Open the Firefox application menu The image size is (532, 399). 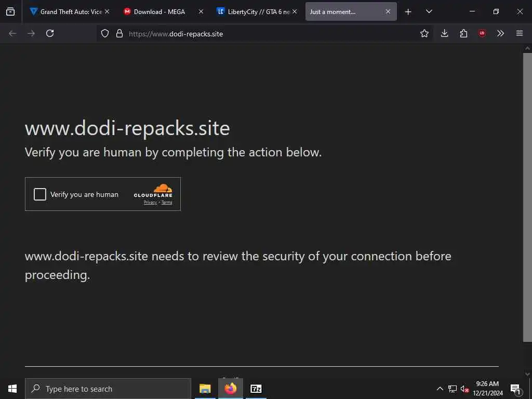coord(520,33)
